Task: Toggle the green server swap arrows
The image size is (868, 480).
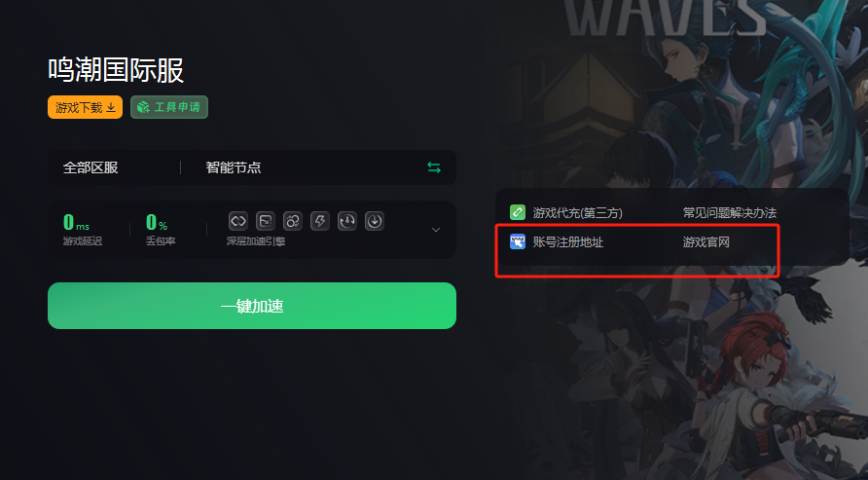Action: point(434,167)
